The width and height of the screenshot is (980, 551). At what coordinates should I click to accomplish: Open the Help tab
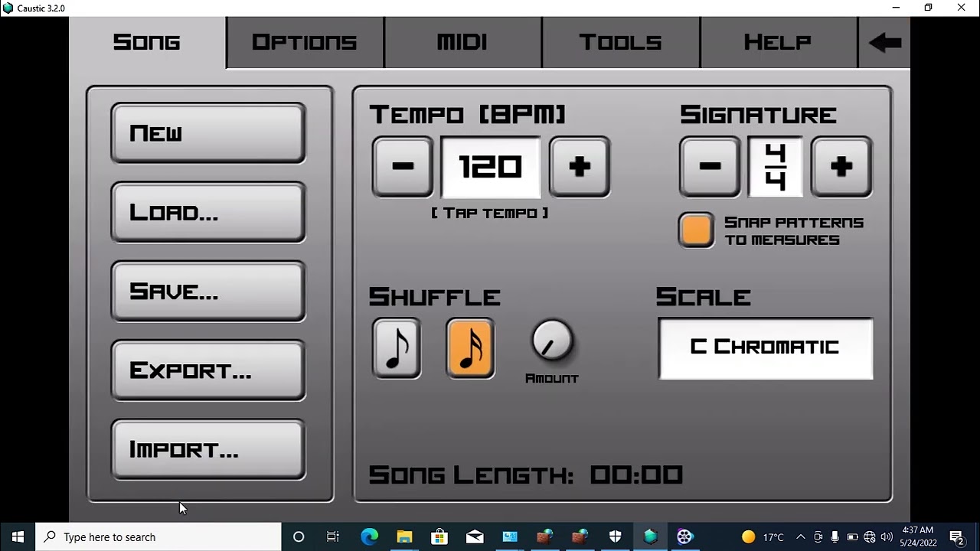click(778, 42)
